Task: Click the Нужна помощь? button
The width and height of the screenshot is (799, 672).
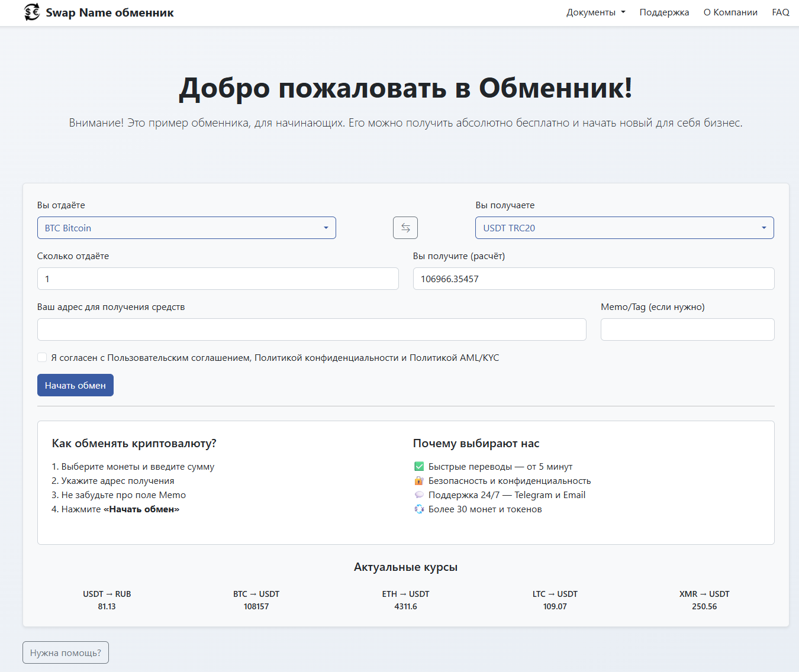Action: [x=66, y=652]
